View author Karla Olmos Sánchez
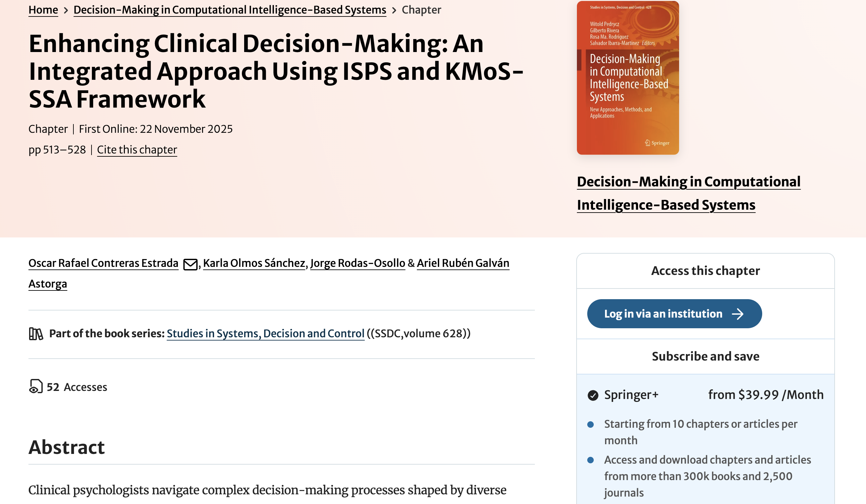866x504 pixels. coord(254,263)
